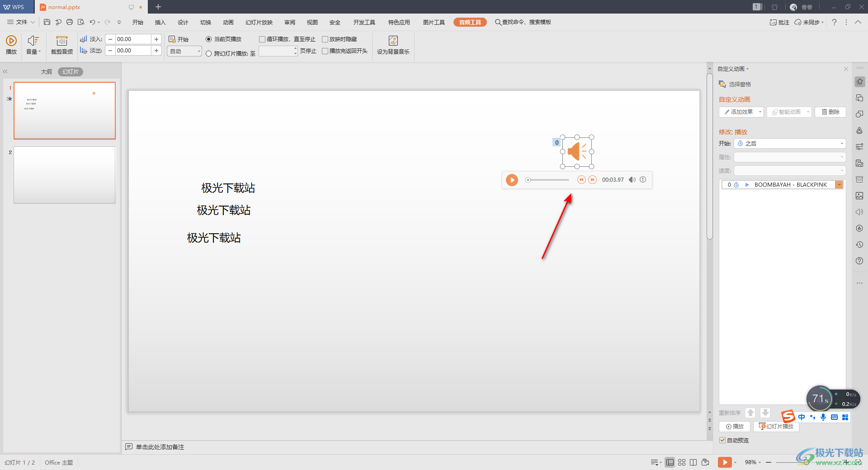Image resolution: width=868 pixels, height=470 pixels.
Task: Open the custom animation panel title dropdown
Action: click(733, 69)
